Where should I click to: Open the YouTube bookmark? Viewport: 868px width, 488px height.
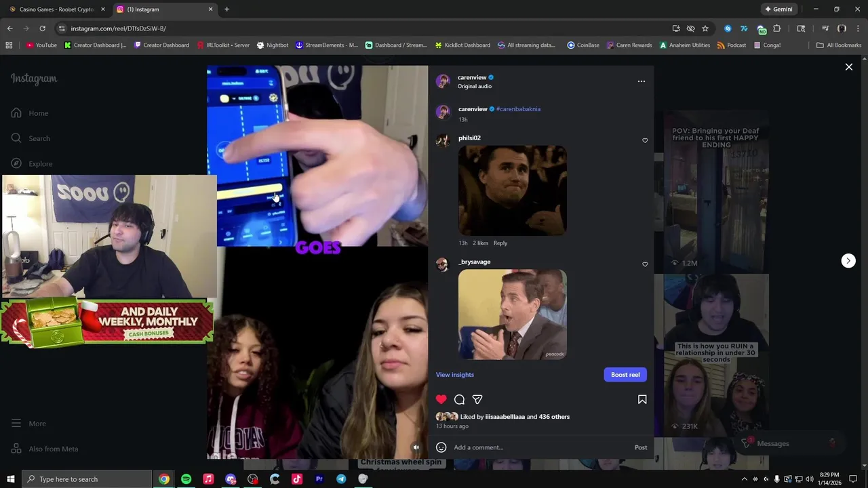pyautogui.click(x=41, y=45)
